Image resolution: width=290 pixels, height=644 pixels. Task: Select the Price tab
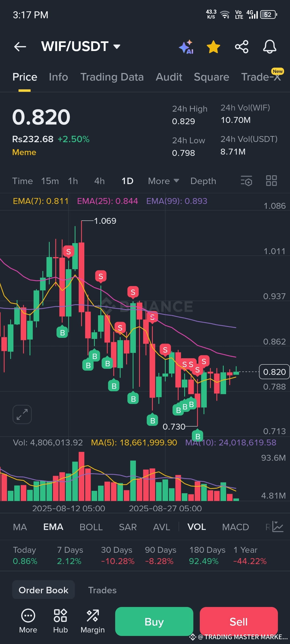25,77
